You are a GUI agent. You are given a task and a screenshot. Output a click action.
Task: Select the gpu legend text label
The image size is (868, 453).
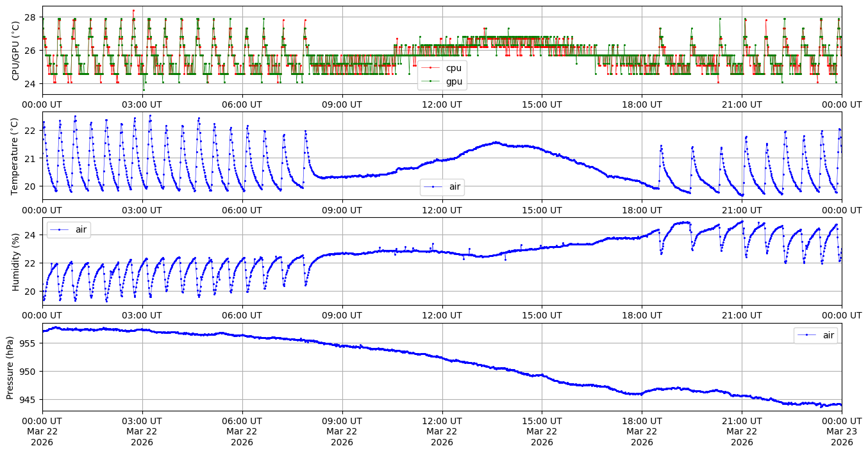click(454, 81)
